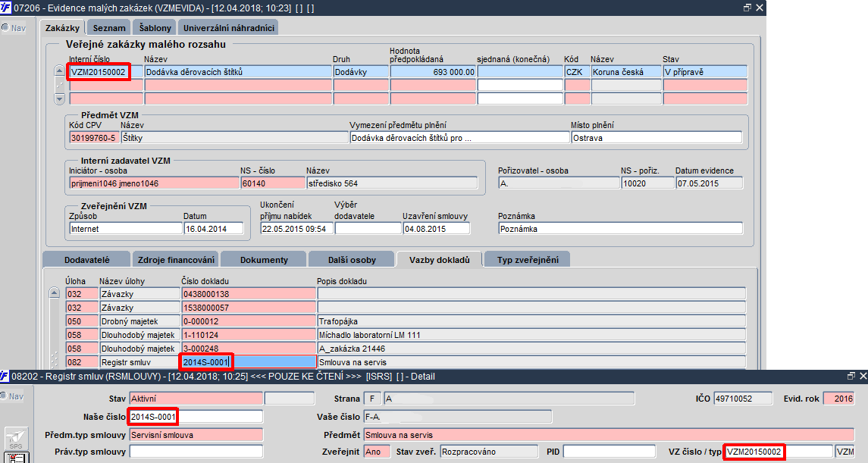Select the Nav radio button in the upper window
Image resolution: width=868 pixels, height=463 pixels.
(5, 27)
